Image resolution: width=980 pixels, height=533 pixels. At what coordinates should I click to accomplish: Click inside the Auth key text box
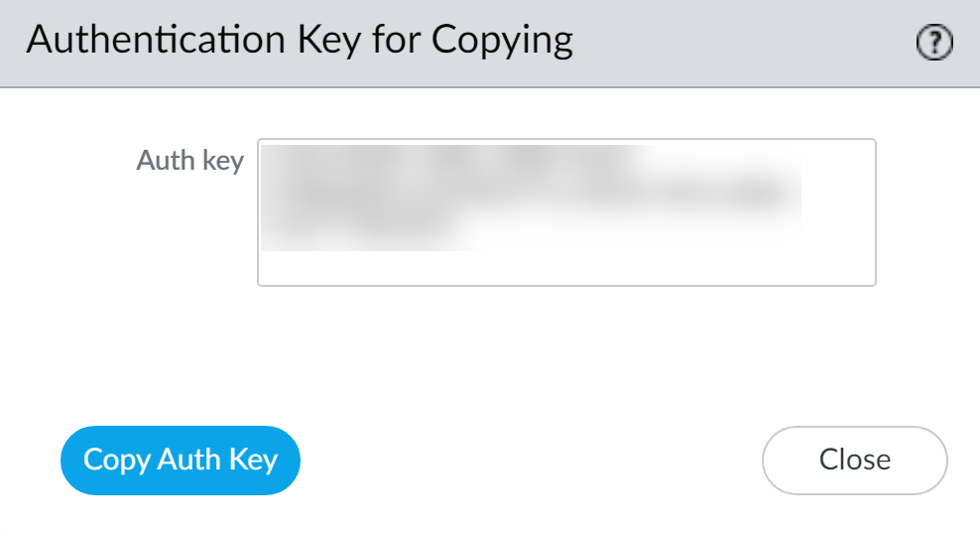[565, 212]
